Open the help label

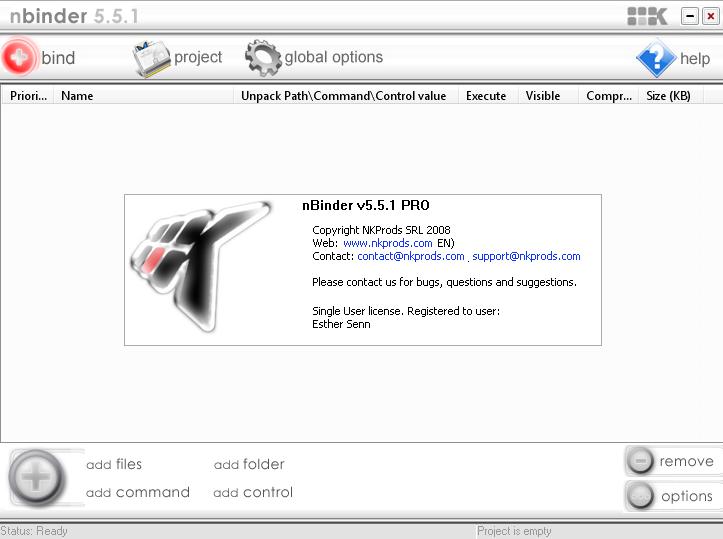coord(695,59)
